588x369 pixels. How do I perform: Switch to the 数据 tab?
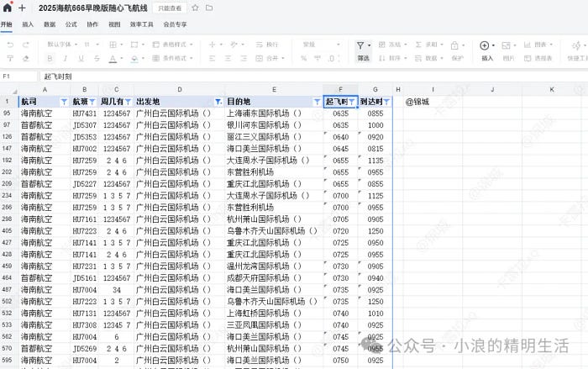pyautogui.click(x=50, y=24)
